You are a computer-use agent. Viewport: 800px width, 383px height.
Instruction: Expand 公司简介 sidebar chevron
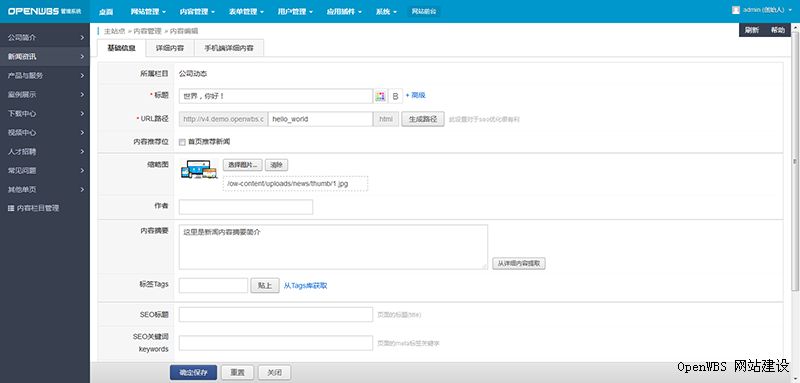pyautogui.click(x=82, y=38)
